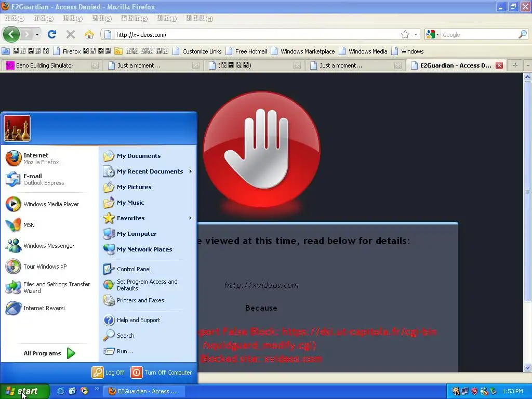
Task: Select the E2Guardian taskbar button
Action: [144, 391]
